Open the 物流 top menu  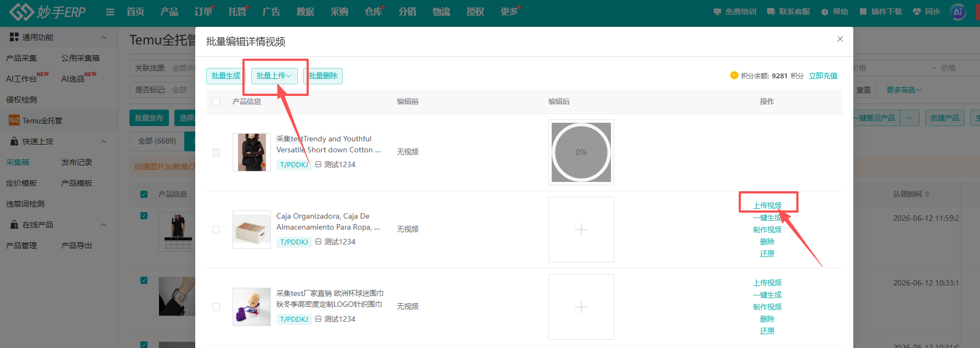point(441,12)
